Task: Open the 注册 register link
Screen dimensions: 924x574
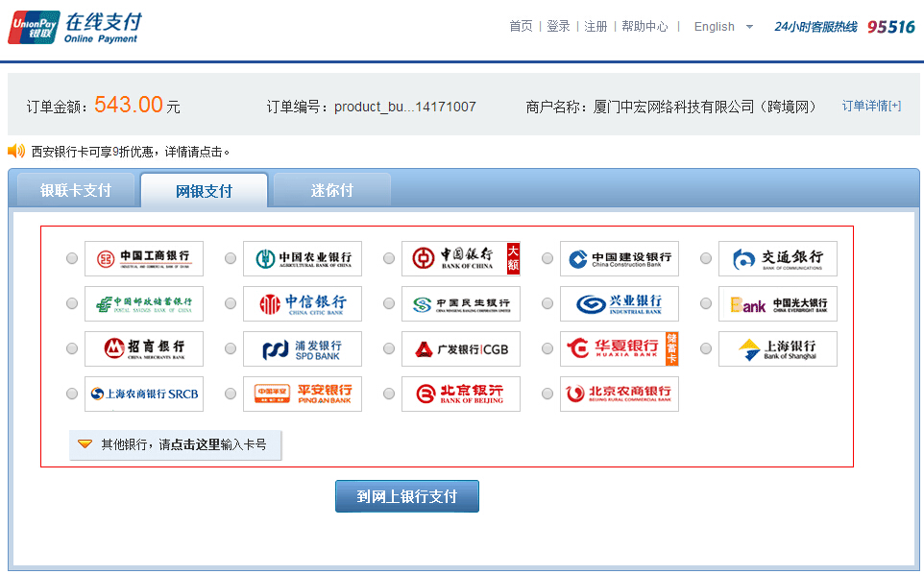Action: click(596, 27)
